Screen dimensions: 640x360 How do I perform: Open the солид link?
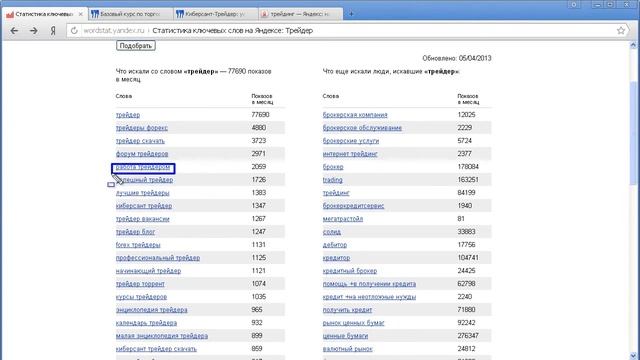pyautogui.click(x=331, y=232)
